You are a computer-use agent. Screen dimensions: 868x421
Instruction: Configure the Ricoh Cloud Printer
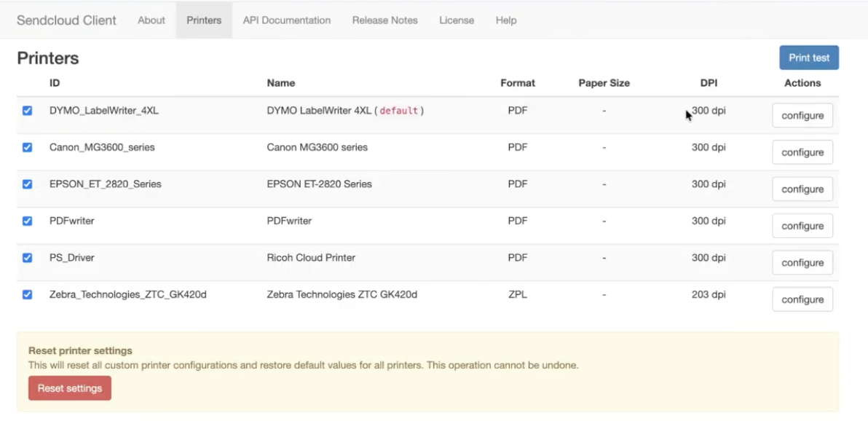(802, 262)
